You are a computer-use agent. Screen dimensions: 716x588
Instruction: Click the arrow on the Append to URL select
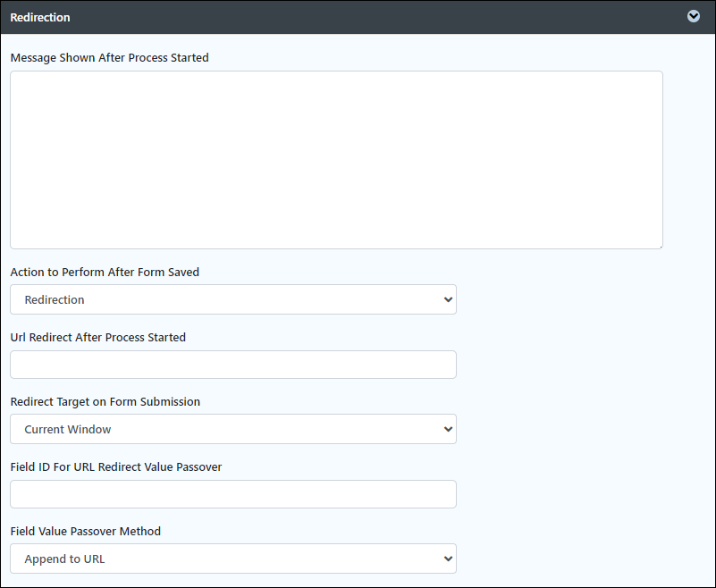point(448,559)
